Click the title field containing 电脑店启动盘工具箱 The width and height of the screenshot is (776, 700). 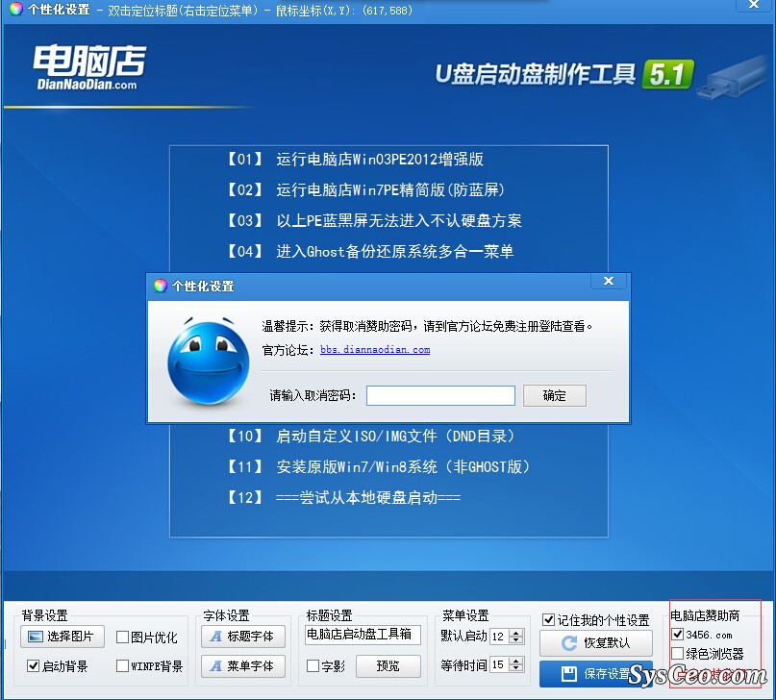363,635
